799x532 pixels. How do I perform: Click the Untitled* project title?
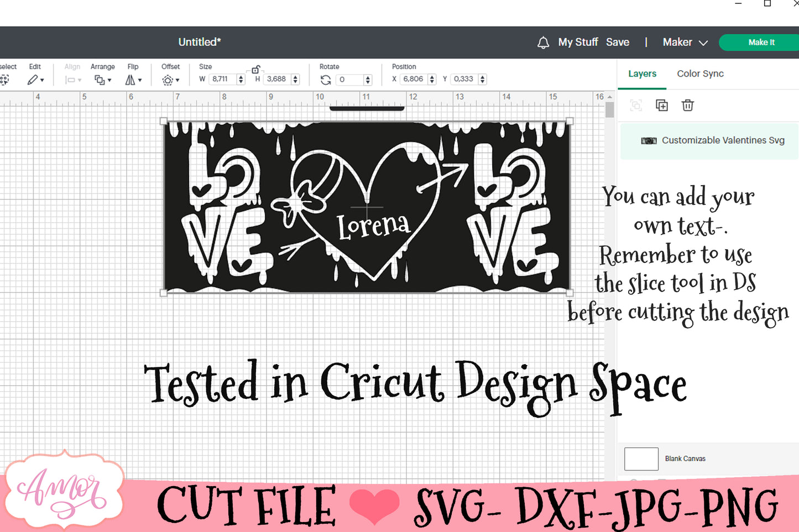coord(200,43)
